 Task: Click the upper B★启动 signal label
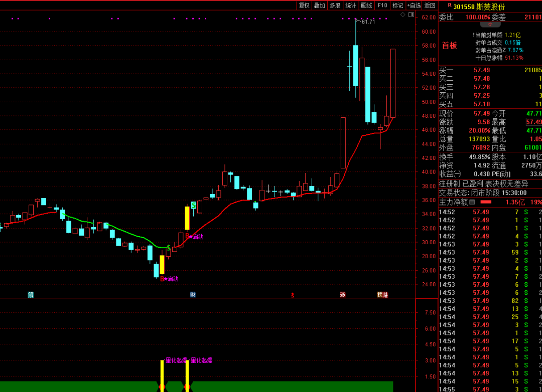194,237
